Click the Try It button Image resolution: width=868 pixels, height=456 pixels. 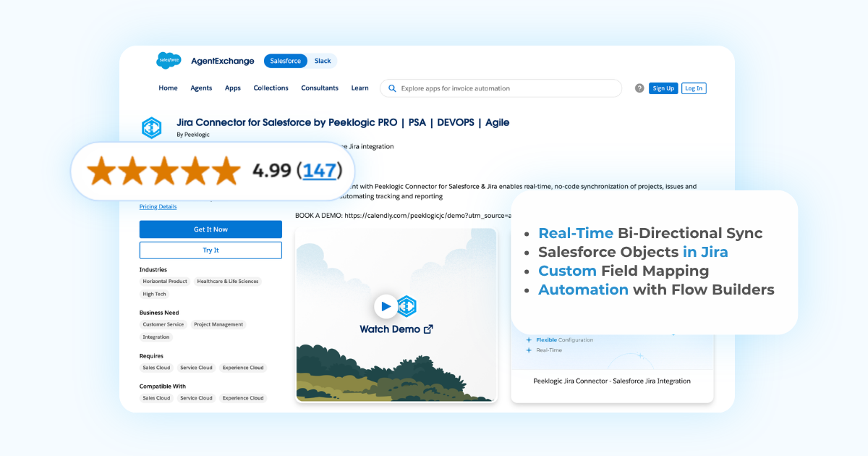210,250
